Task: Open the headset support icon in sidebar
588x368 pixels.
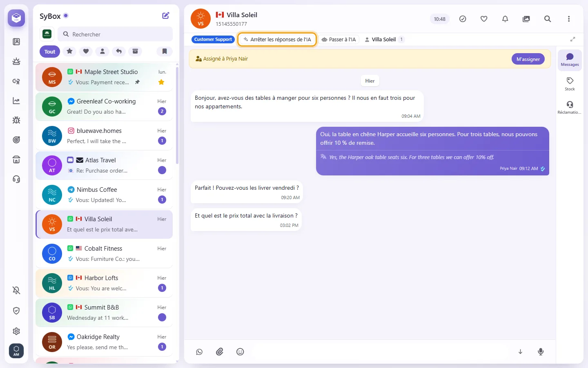Action: [16, 179]
